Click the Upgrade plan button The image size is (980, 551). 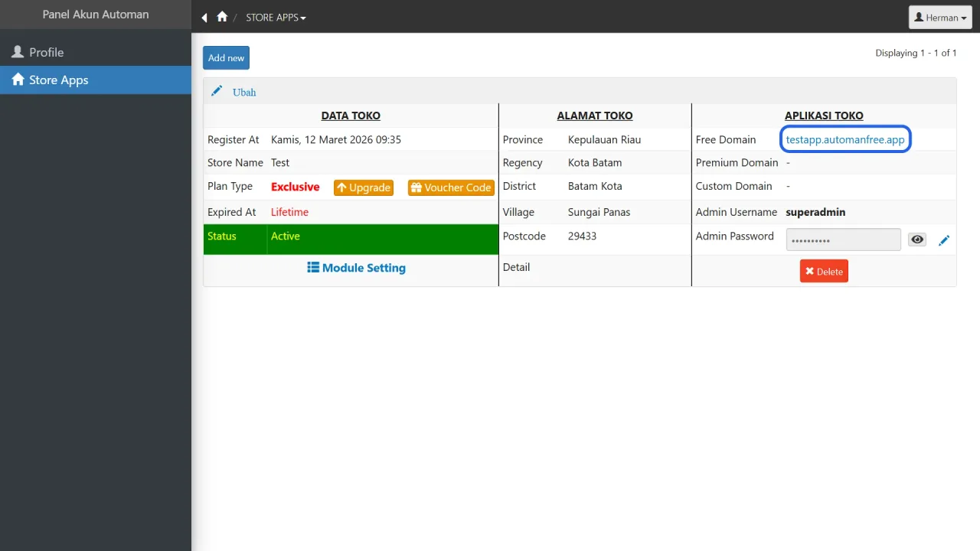click(364, 187)
